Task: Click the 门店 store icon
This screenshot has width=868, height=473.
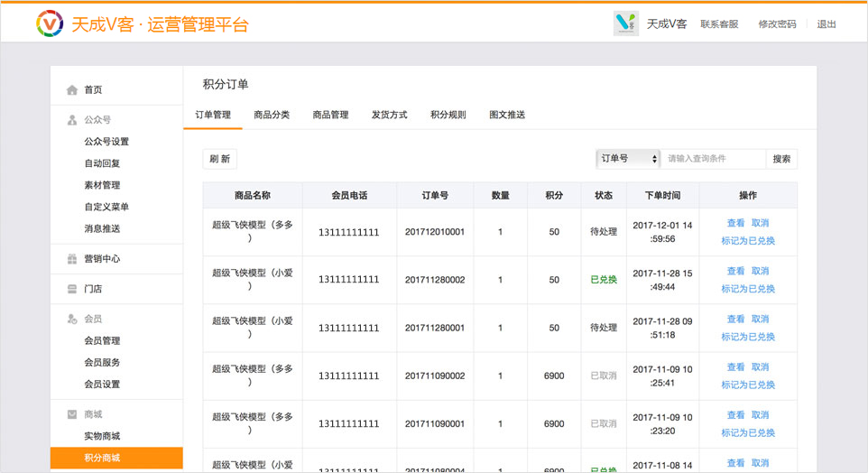Action: coord(72,289)
